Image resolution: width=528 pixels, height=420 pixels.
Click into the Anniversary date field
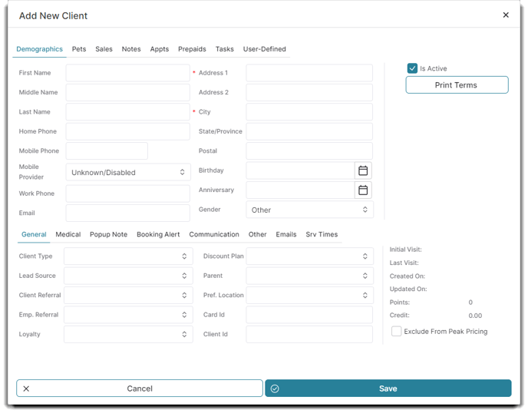[x=300, y=190]
